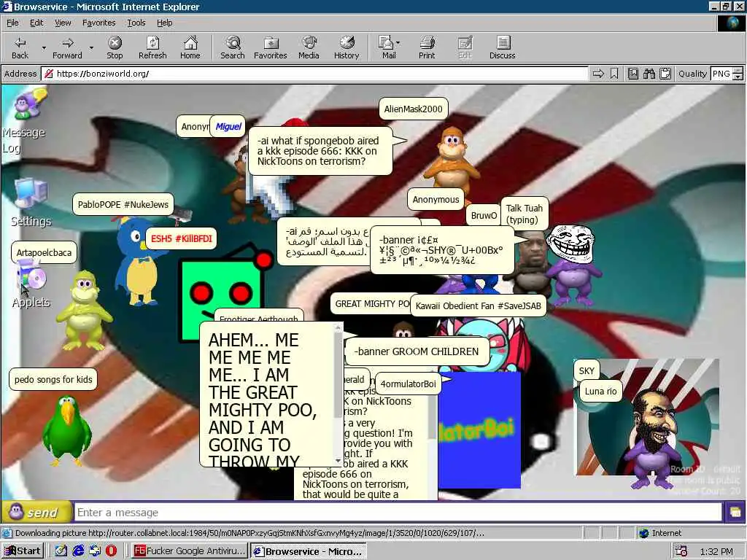Viewport: 747px width, 560px height.
Task: Click the orange gorilla below AlienMask2000
Action: (451, 160)
